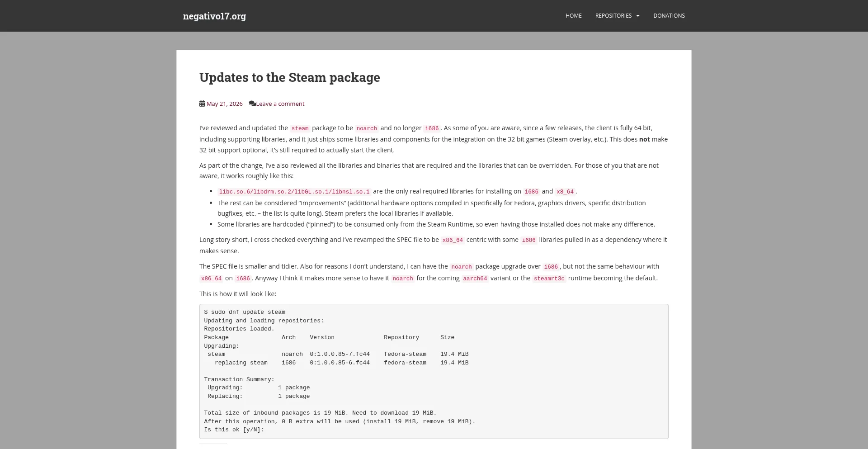The image size is (868, 449).
Task: Follow the 'Leave a comment' link
Action: [280, 104]
